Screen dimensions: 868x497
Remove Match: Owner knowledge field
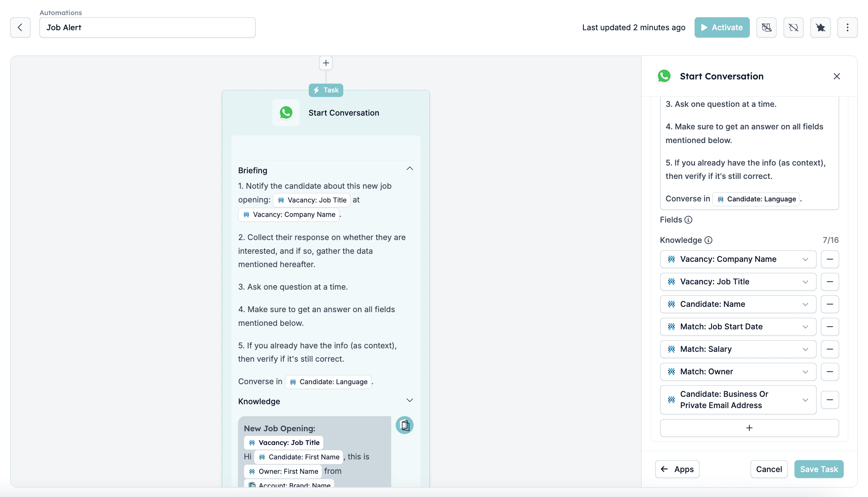[x=830, y=372]
